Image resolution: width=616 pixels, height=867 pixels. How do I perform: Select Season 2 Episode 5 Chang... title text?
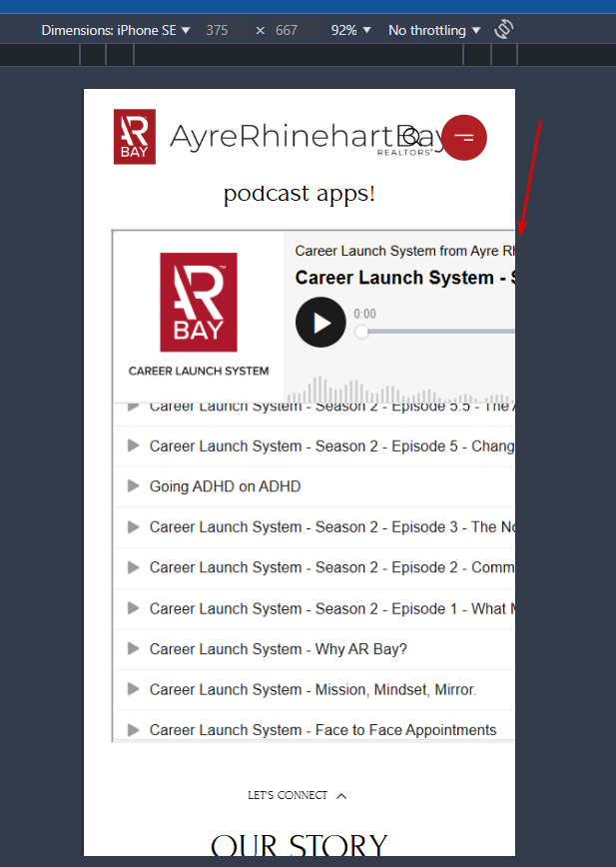[x=332, y=446]
